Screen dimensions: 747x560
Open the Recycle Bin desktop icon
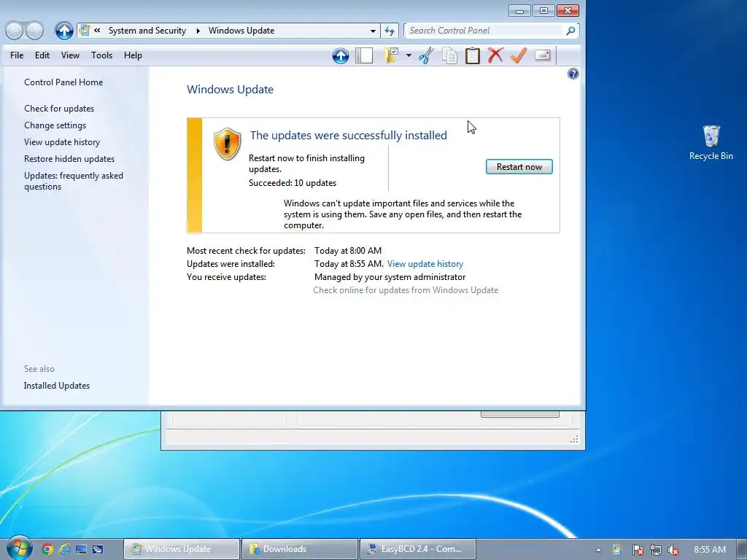(x=711, y=143)
